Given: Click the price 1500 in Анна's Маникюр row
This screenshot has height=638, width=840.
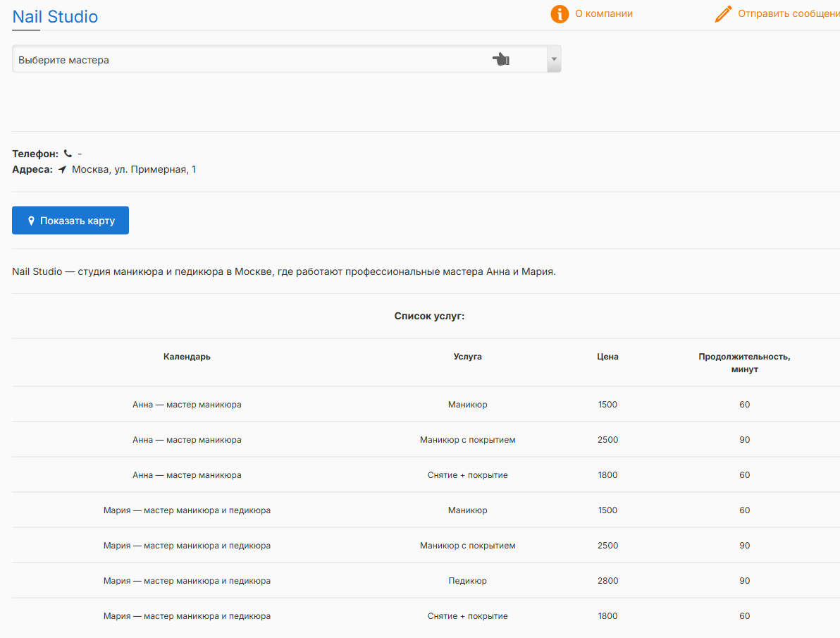Looking at the screenshot, I should [x=607, y=405].
